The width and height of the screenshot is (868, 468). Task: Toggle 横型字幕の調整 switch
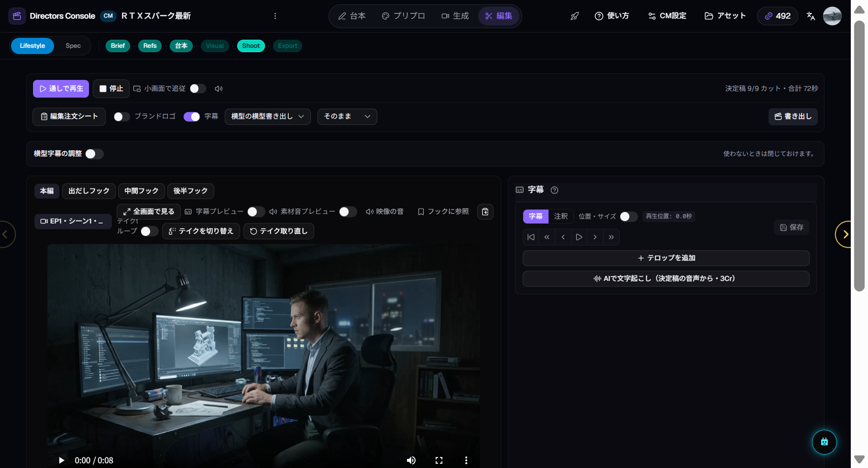coord(94,154)
